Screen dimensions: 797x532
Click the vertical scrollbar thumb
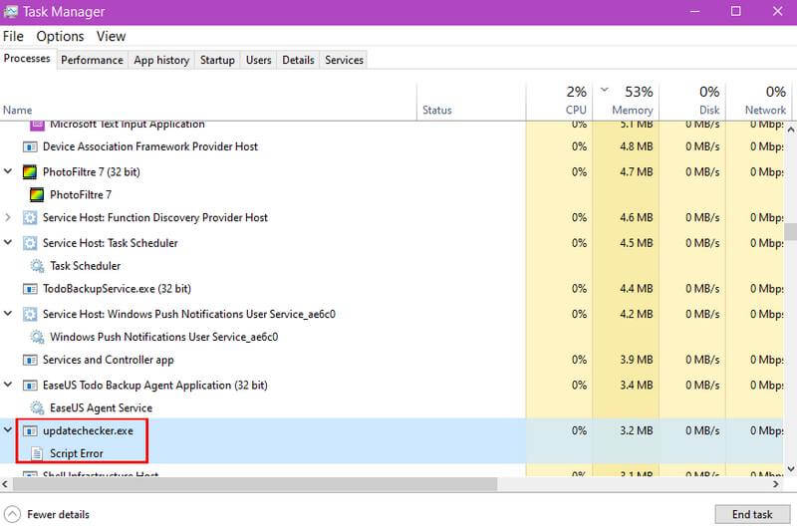click(x=790, y=231)
